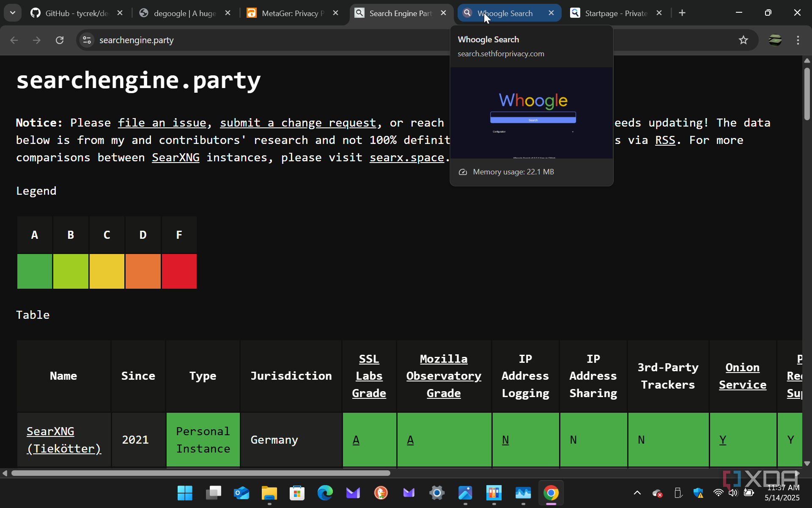The width and height of the screenshot is (812, 508).
Task: Open File Explorer from the taskbar
Action: pyautogui.click(x=269, y=493)
